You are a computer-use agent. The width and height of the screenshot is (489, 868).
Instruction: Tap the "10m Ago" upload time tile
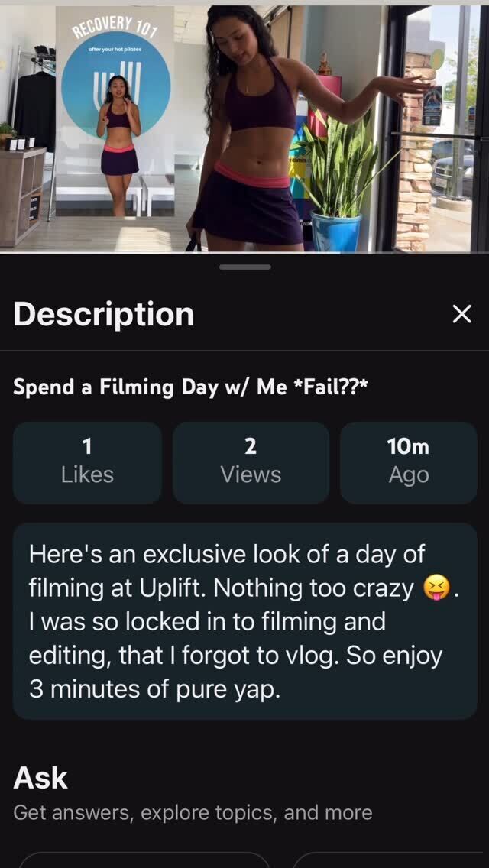(x=408, y=462)
